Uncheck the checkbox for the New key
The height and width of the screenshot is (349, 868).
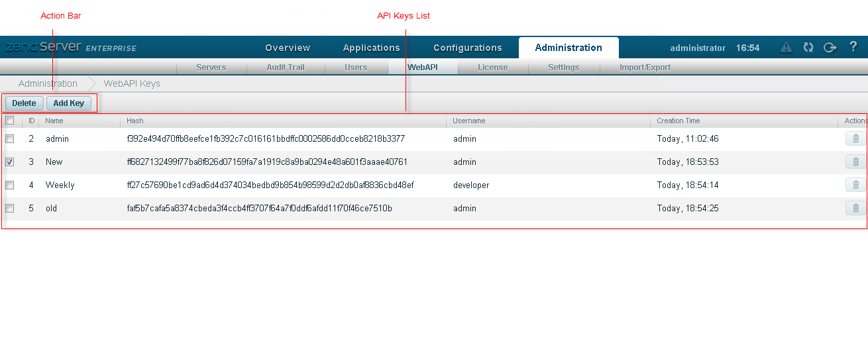point(9,162)
